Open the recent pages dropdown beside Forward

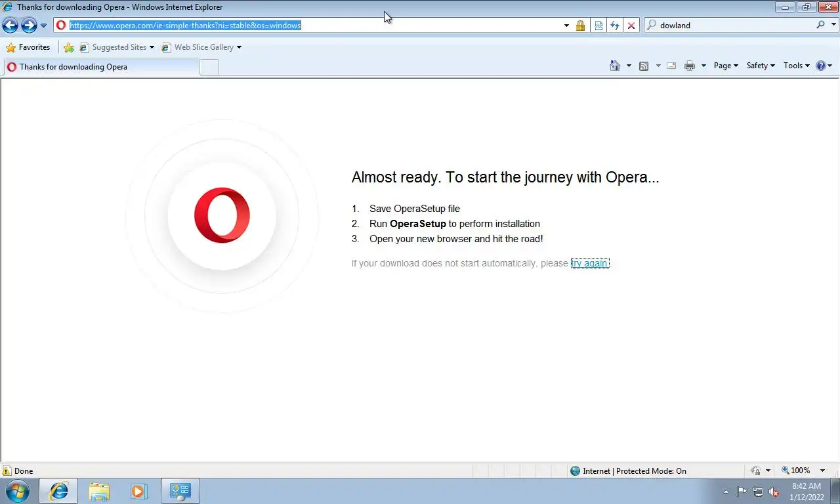click(43, 26)
